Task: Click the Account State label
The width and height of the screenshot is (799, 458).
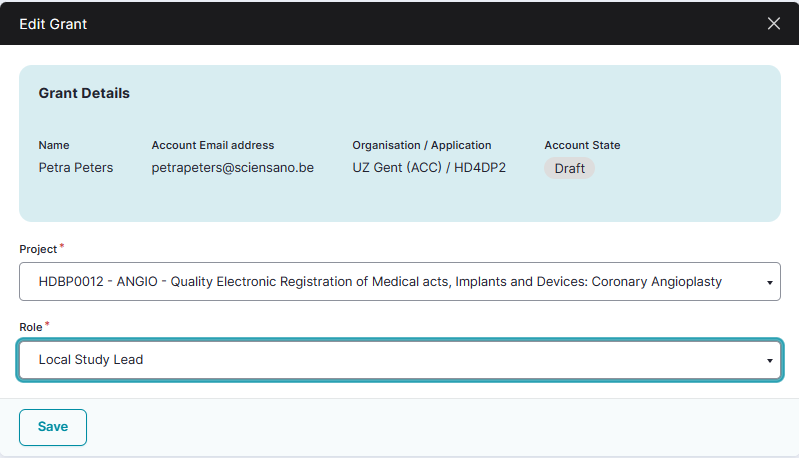Action: tap(582, 145)
